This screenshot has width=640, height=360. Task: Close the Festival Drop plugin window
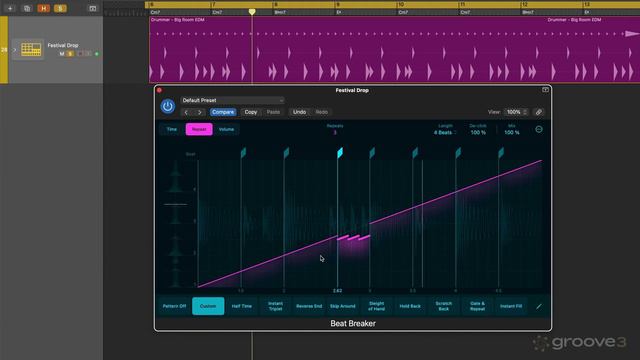(x=160, y=90)
